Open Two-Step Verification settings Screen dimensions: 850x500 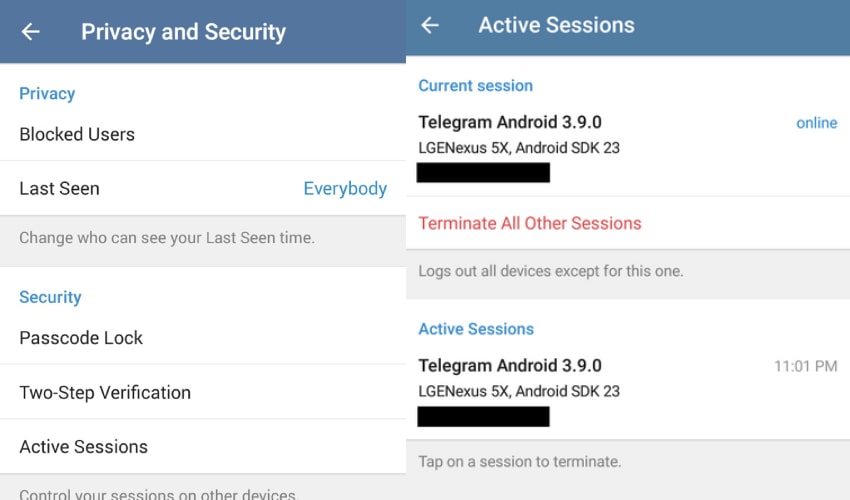(203, 392)
